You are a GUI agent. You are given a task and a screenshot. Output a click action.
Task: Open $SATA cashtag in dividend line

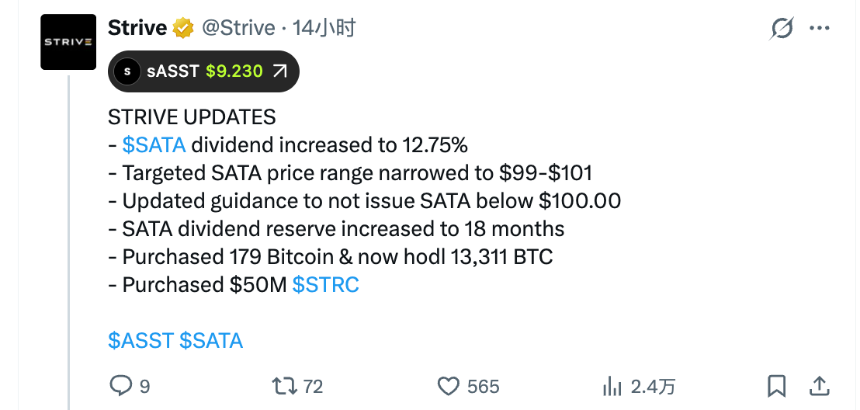(153, 144)
